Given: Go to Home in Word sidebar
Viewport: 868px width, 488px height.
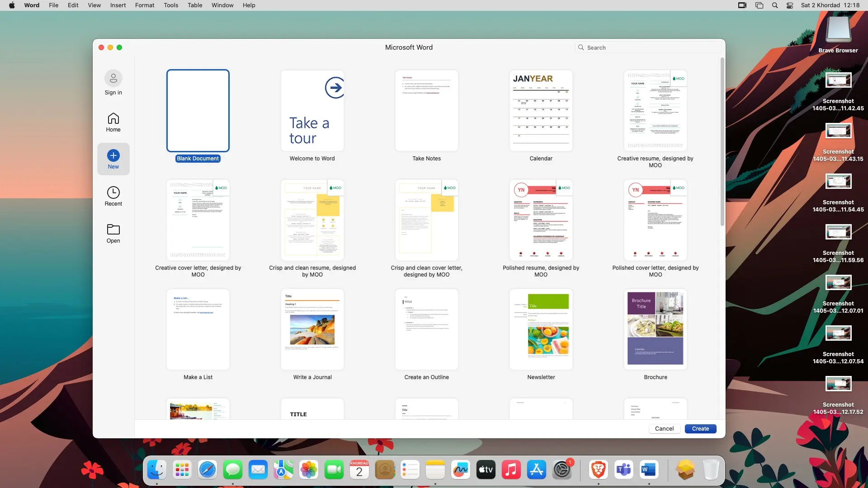Looking at the screenshot, I should pos(113,122).
